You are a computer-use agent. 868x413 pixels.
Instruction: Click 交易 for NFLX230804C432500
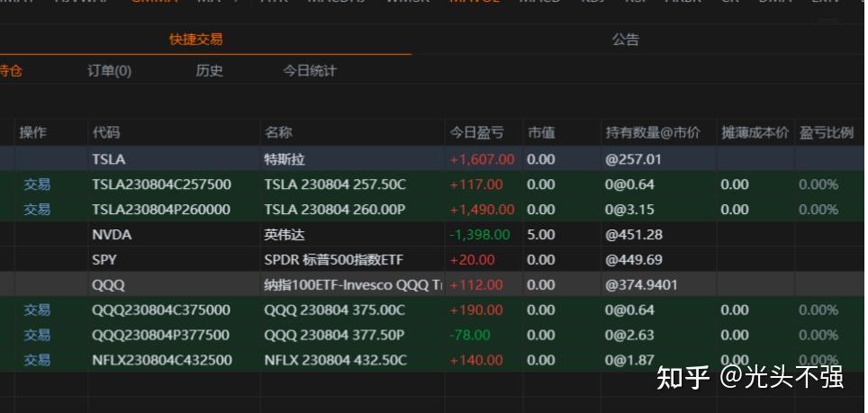click(x=37, y=360)
